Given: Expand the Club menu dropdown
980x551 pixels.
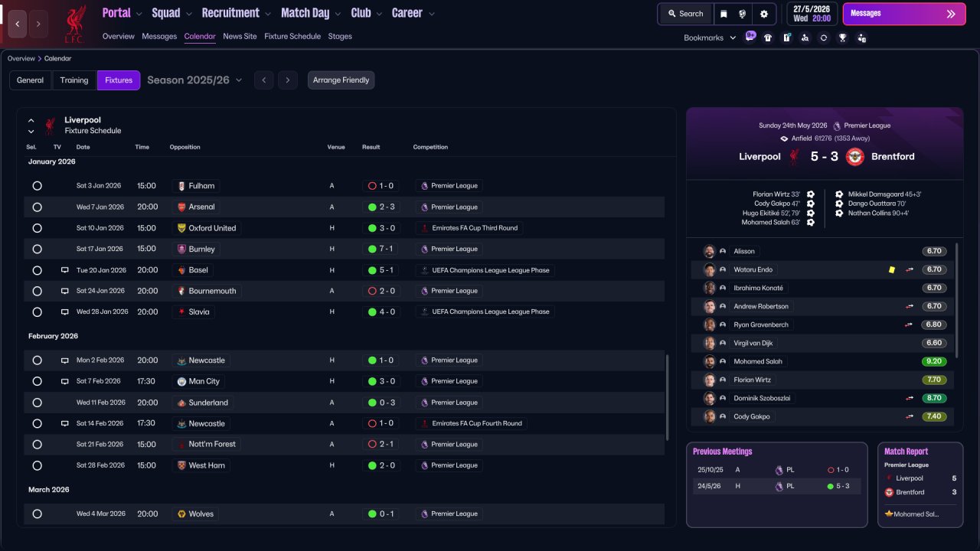Looking at the screenshot, I should click(379, 14).
